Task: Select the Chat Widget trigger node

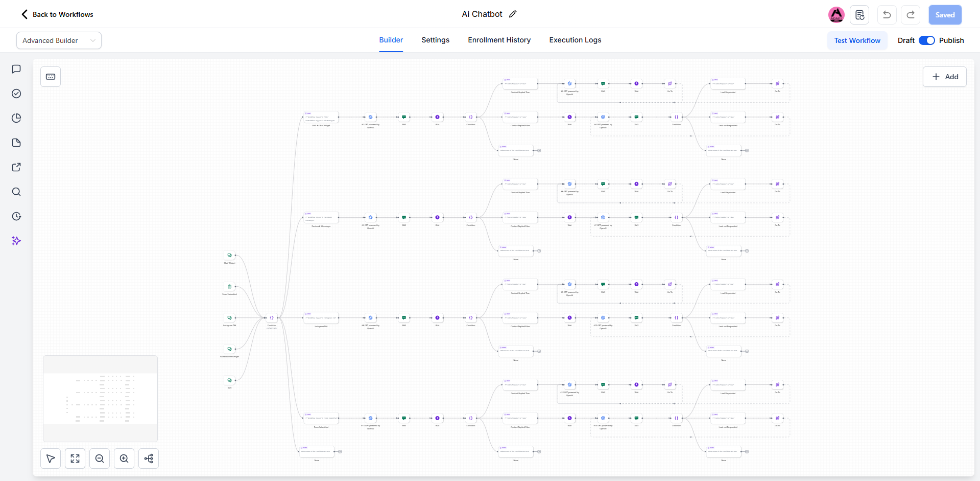Action: tap(230, 255)
